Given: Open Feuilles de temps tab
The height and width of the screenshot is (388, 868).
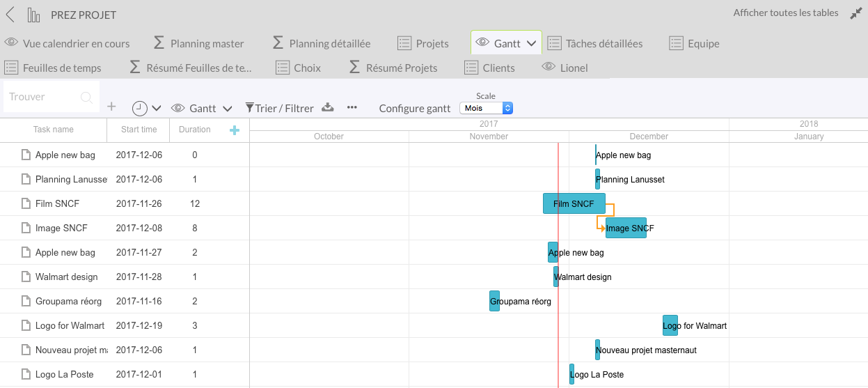Looking at the screenshot, I should pos(53,68).
